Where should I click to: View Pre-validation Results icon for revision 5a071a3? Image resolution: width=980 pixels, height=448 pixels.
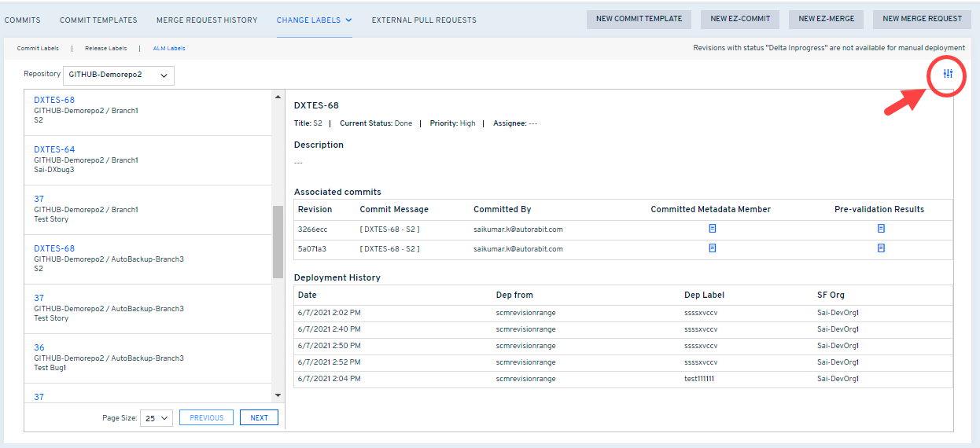pos(881,248)
